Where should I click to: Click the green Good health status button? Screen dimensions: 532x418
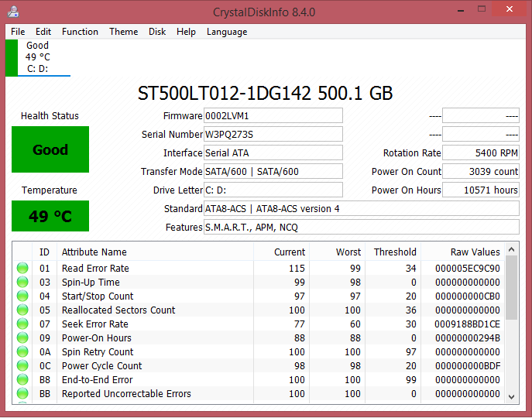[50, 149]
